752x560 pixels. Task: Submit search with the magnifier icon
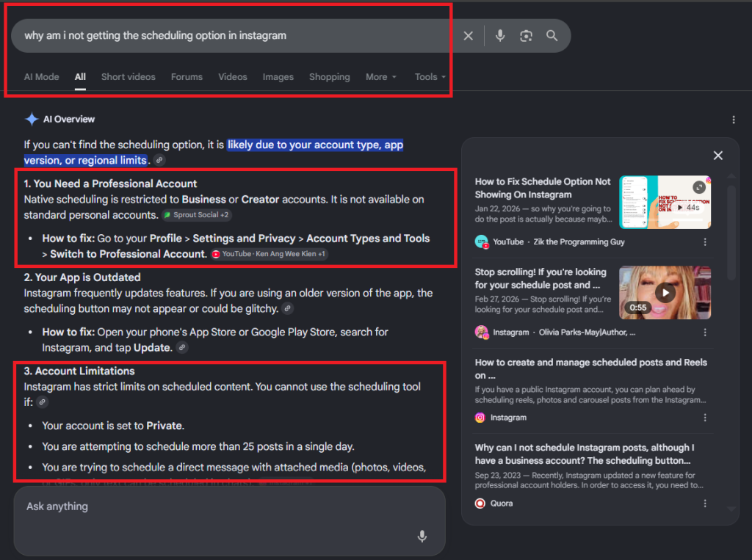552,36
